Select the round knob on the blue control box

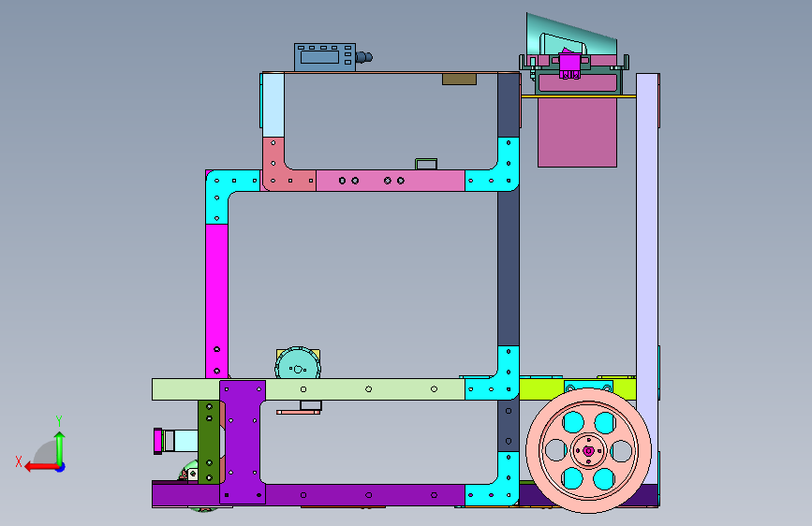pos(364,57)
